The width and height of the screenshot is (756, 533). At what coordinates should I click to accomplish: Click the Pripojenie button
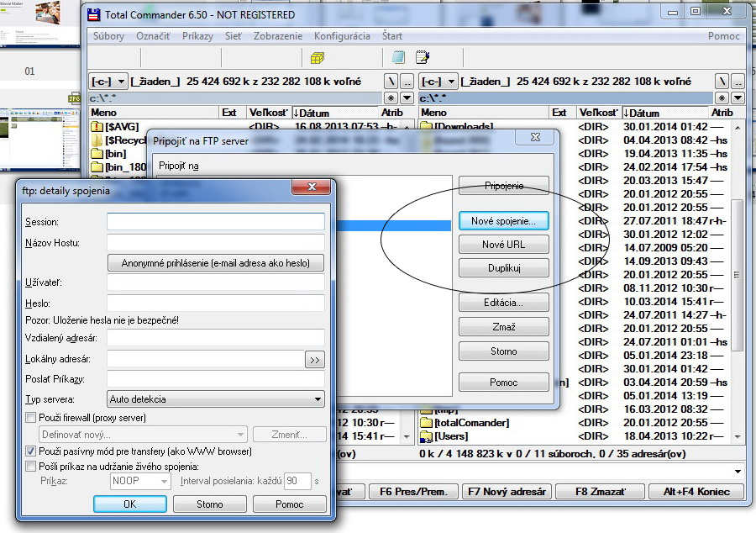pyautogui.click(x=503, y=186)
